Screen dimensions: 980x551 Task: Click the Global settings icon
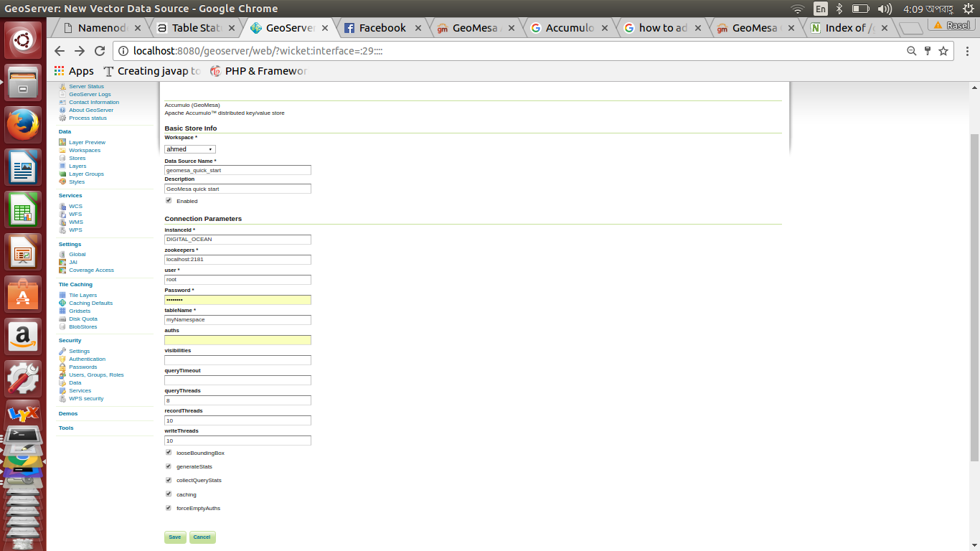(x=62, y=255)
